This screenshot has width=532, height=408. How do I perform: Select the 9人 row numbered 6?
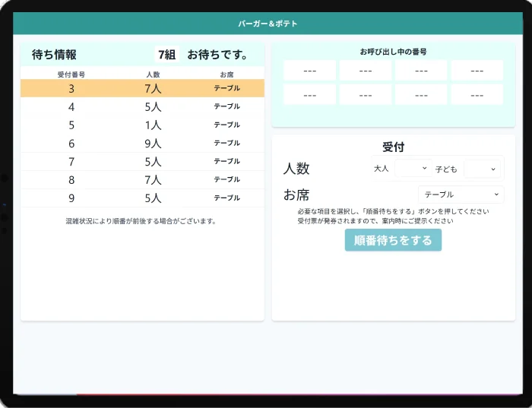coord(142,143)
